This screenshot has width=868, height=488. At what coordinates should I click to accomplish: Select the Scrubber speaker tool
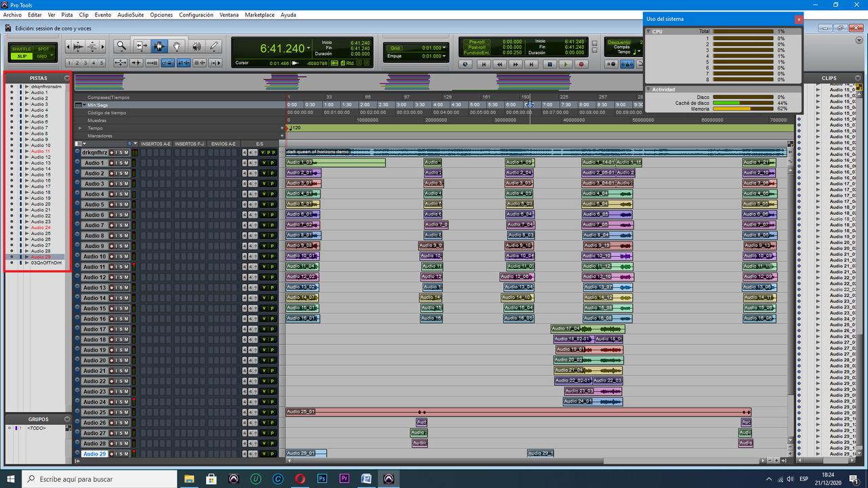pyautogui.click(x=197, y=45)
